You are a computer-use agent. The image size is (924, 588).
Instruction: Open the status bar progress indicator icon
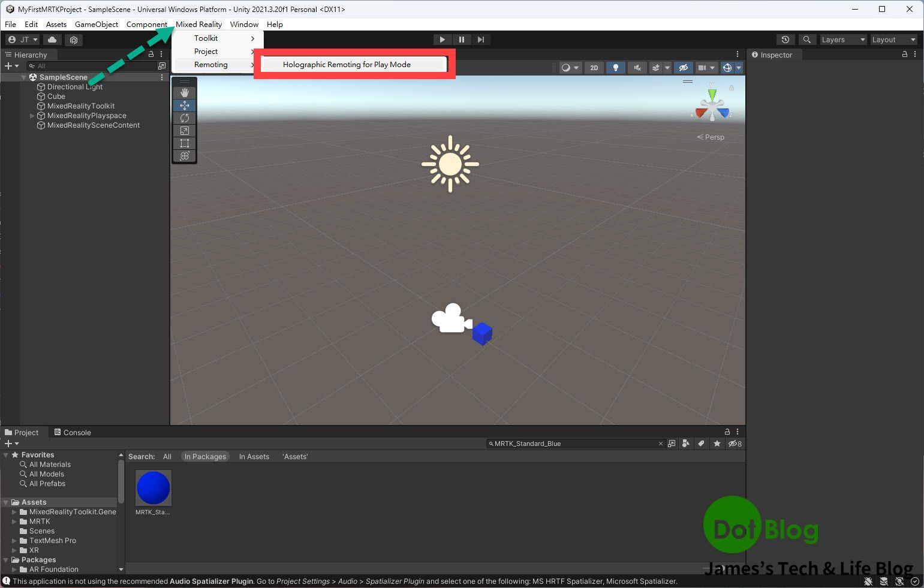915,581
